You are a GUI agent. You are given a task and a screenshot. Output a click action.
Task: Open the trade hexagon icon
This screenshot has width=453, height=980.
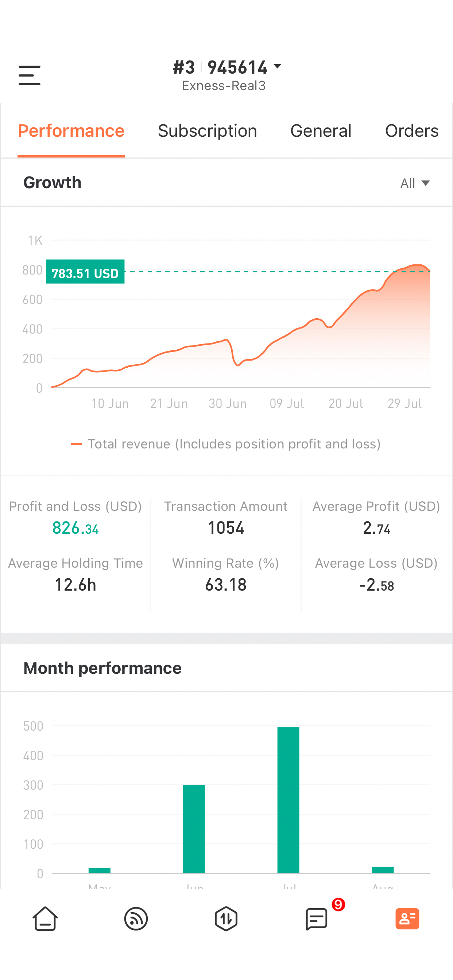[226, 919]
